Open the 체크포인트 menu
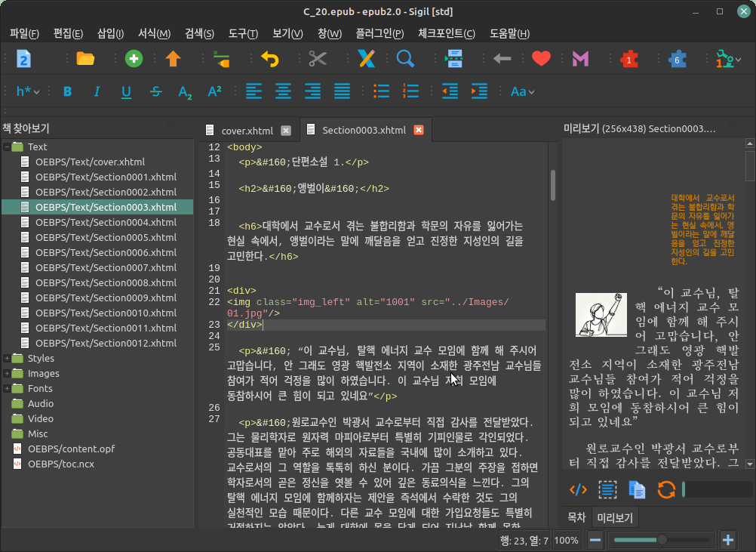 [447, 33]
